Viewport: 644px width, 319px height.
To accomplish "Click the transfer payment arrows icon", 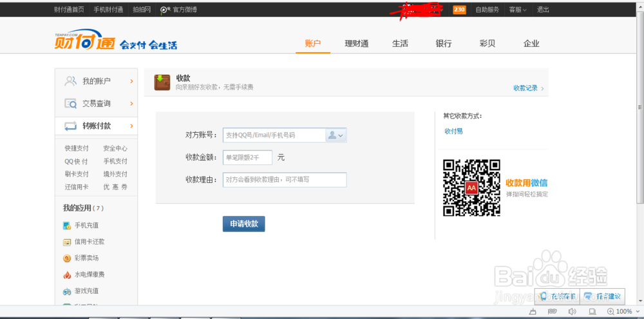I will pos(70,126).
